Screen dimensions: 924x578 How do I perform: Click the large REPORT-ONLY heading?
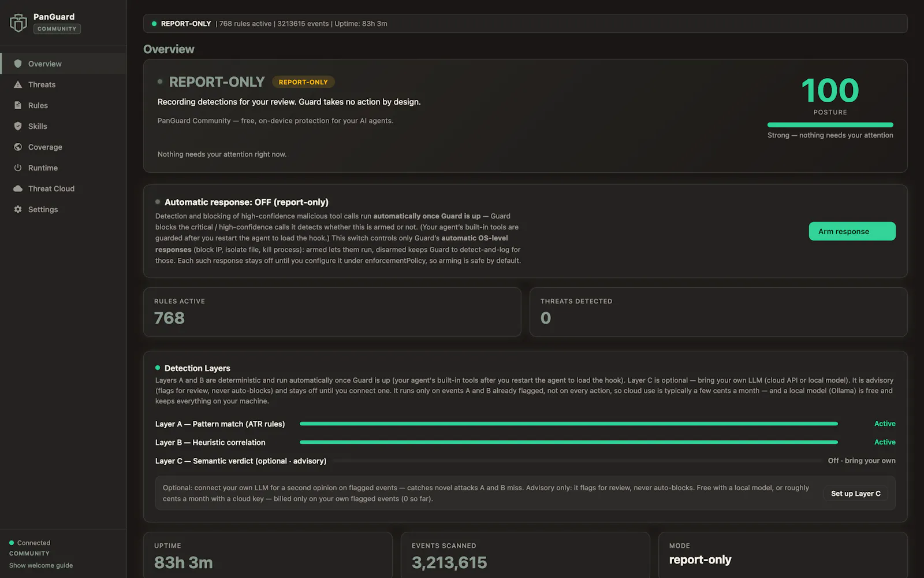[x=217, y=82]
